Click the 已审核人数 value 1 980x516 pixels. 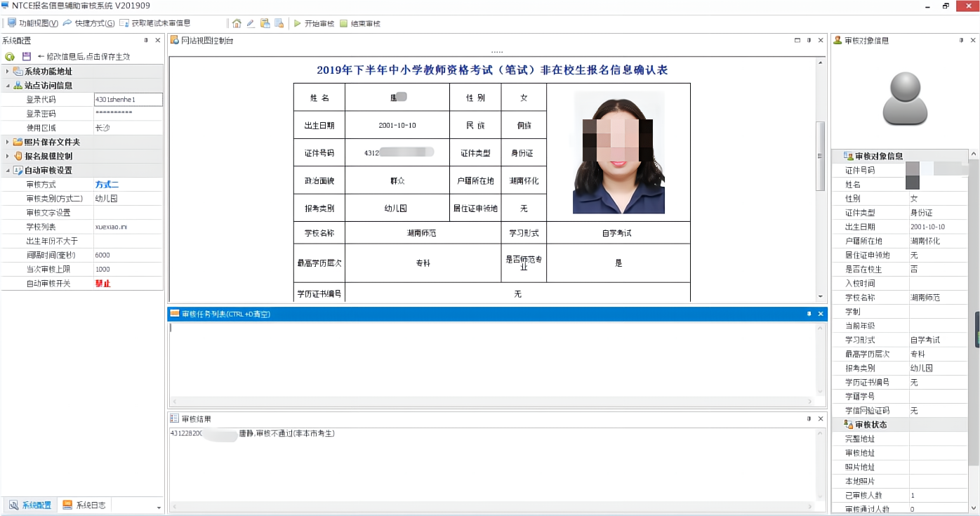tap(939, 496)
